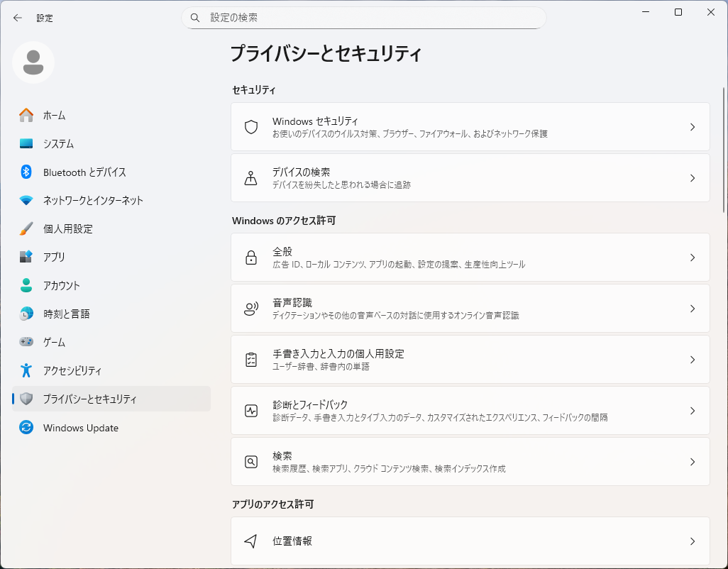Open Windows Update in sidebar
This screenshot has width=728, height=569.
pos(80,428)
